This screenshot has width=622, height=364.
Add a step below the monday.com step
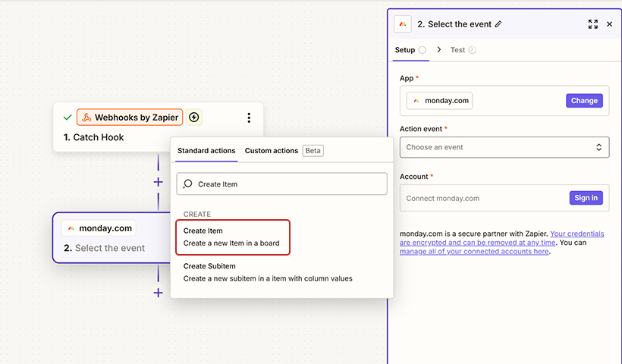[x=158, y=293]
